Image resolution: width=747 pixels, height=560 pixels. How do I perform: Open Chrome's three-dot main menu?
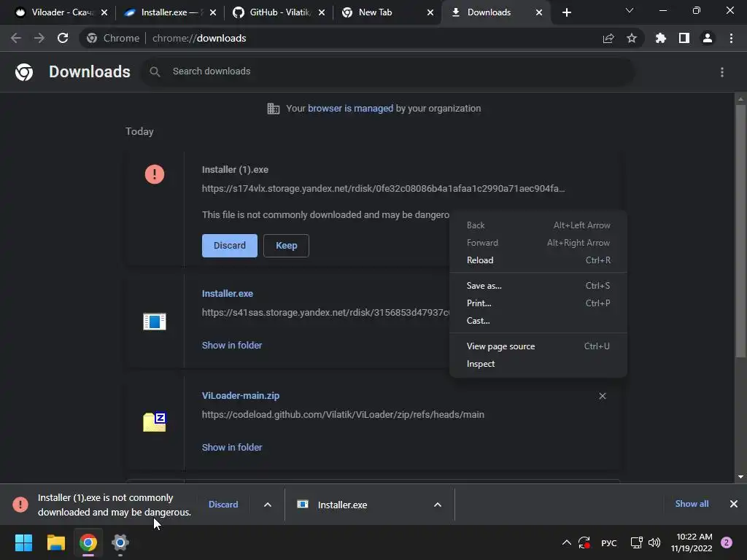coord(731,38)
